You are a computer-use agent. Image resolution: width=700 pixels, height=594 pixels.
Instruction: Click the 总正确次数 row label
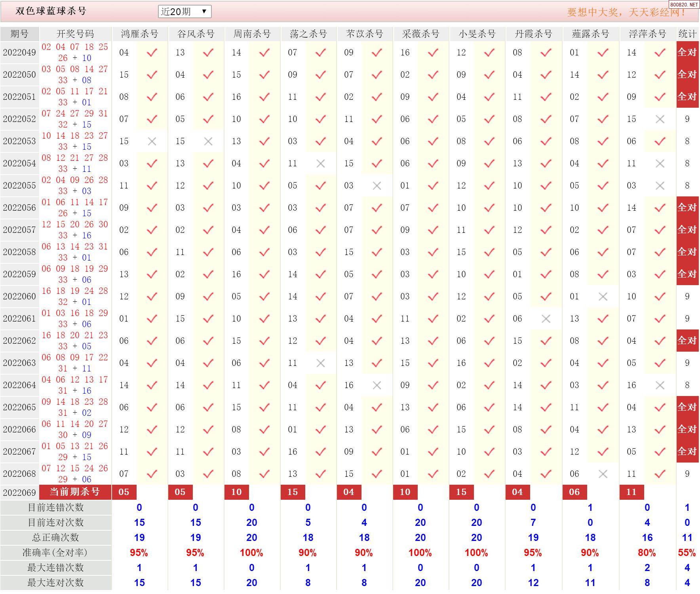click(56, 538)
